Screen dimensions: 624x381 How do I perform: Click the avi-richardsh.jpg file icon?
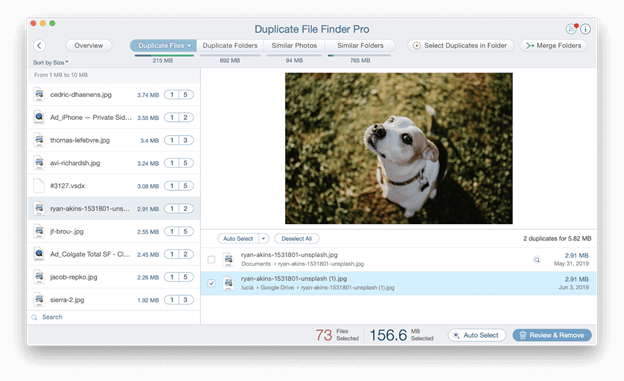tap(39, 163)
